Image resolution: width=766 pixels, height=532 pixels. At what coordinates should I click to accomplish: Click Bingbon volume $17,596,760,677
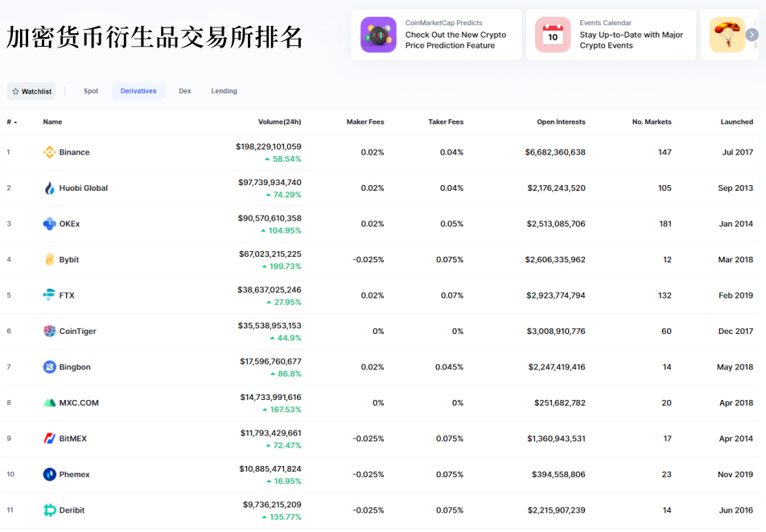(x=270, y=361)
